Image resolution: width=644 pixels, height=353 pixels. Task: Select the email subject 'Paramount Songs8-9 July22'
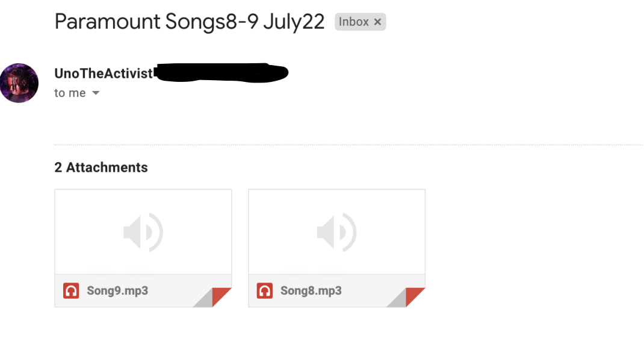190,22
